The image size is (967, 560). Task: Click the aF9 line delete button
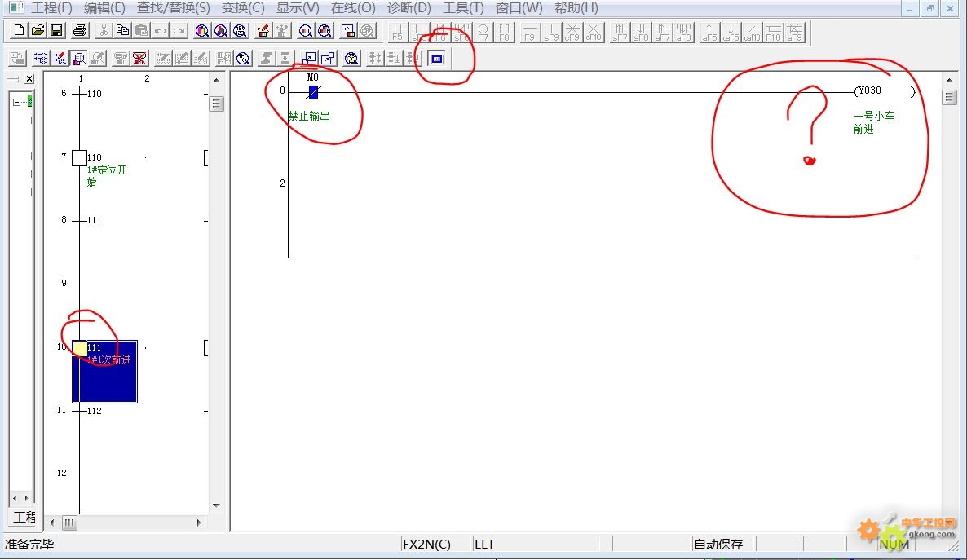[795, 32]
